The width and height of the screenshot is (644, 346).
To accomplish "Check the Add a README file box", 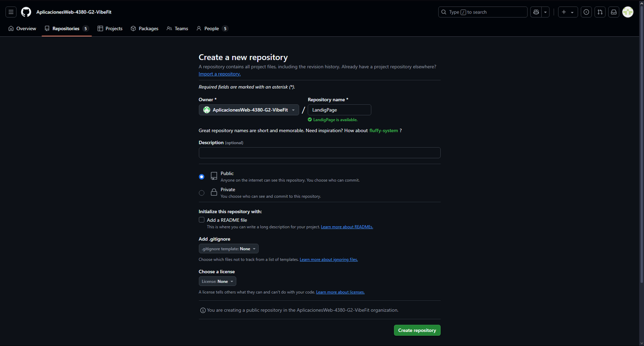I will pos(202,220).
